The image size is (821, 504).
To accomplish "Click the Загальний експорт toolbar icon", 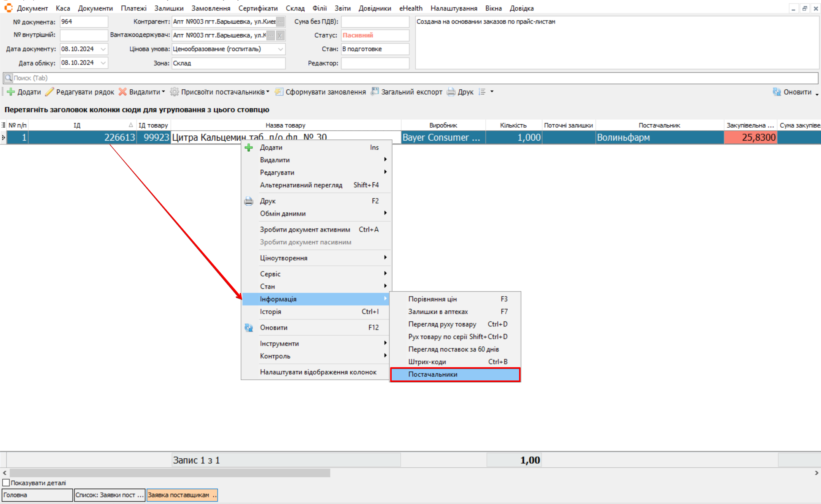I will click(375, 92).
